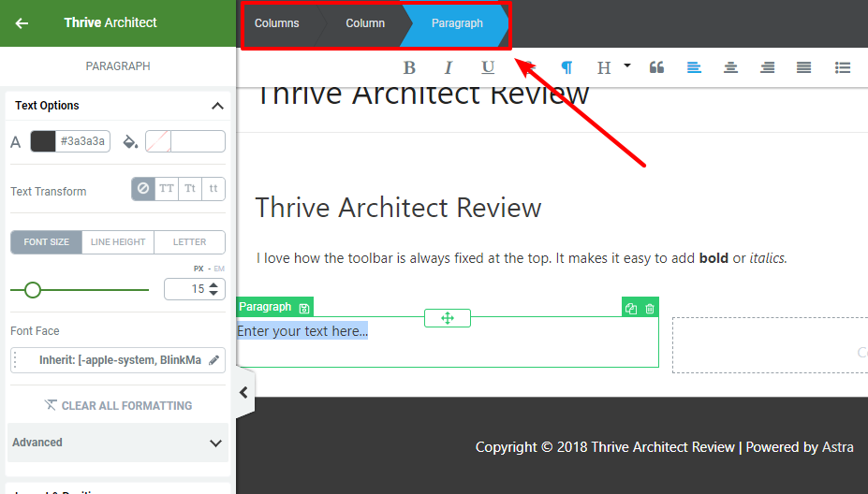Select the Columns breadcrumb
The width and height of the screenshot is (868, 494).
point(277,23)
